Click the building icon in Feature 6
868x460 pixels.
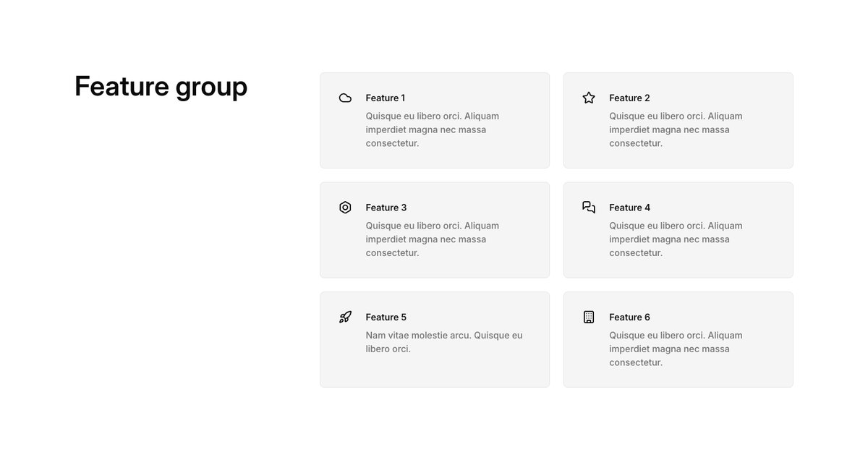589,317
